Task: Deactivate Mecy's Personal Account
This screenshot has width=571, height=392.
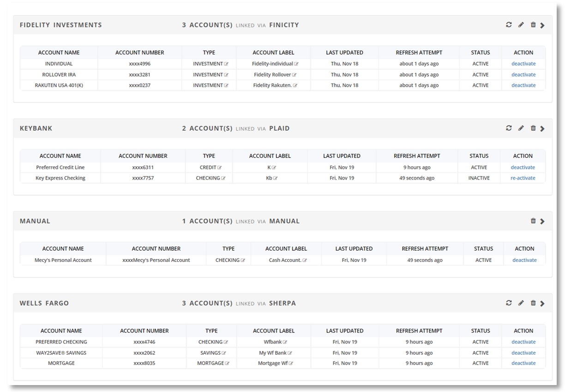Action: (x=524, y=260)
